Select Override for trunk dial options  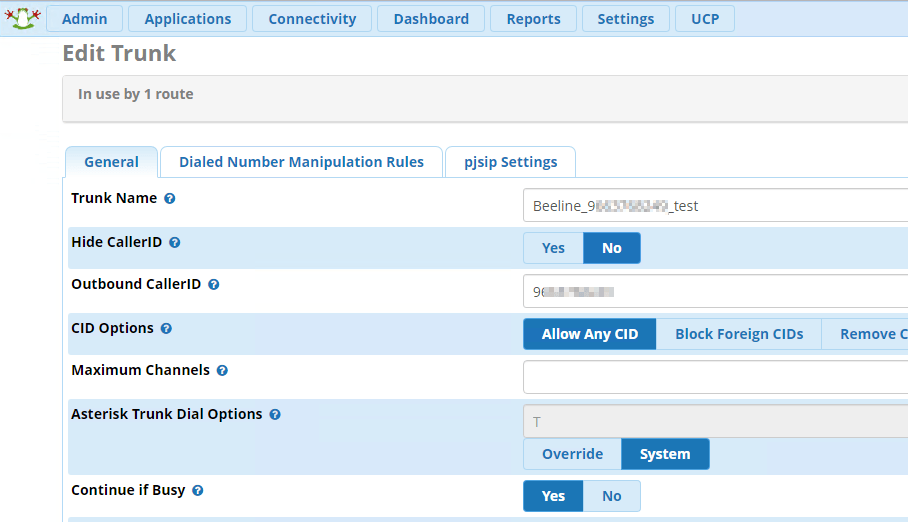(x=572, y=454)
